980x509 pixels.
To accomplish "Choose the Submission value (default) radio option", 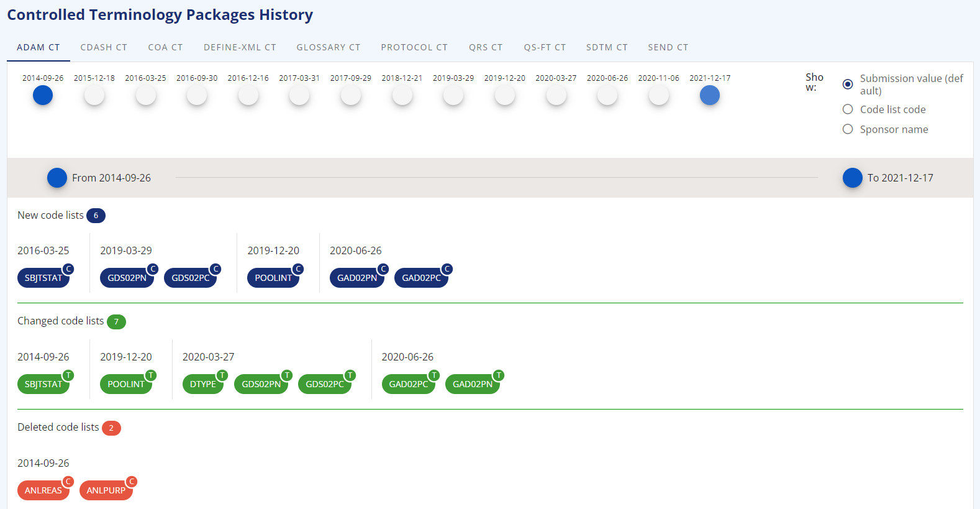I will 848,84.
